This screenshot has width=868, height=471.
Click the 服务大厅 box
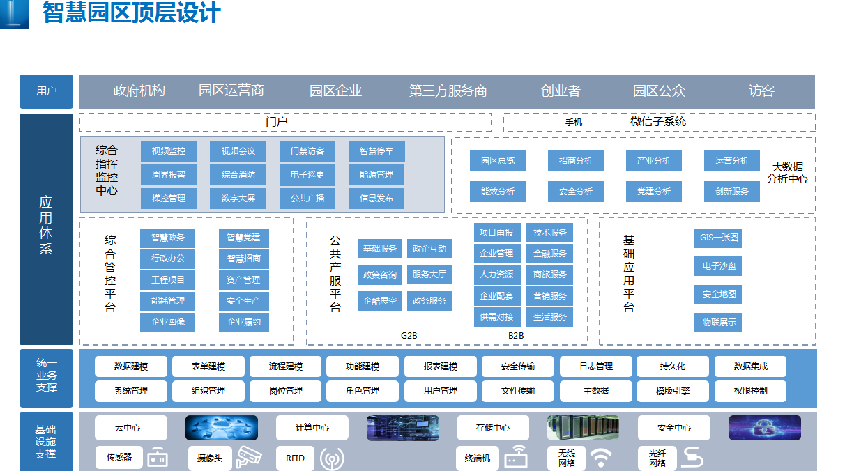429,275
